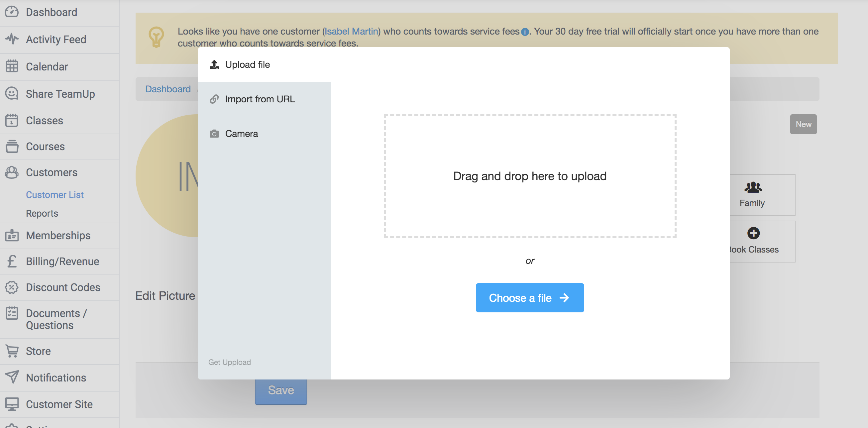Click the Calendar grid icon in sidebar

[x=12, y=66]
